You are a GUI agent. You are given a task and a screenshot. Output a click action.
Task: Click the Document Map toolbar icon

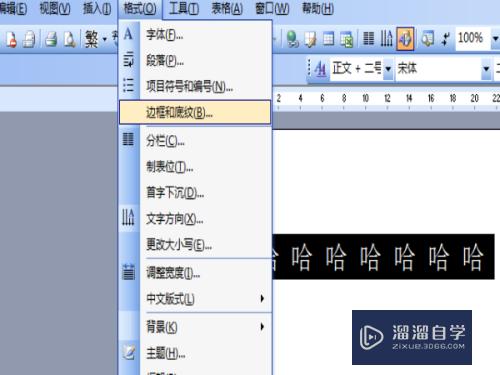(427, 39)
